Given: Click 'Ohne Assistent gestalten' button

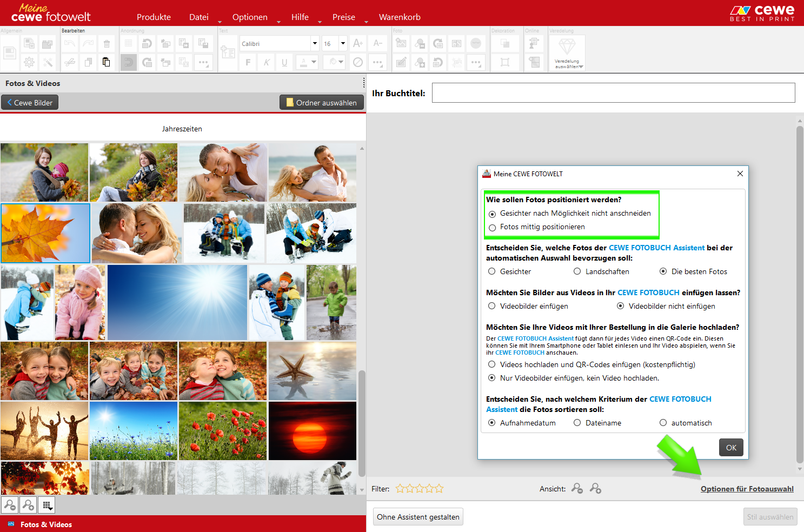Looking at the screenshot, I should [x=418, y=517].
